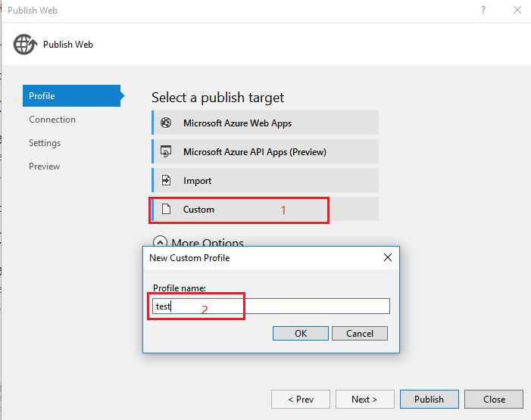Switch to the Connection tab
The width and height of the screenshot is (531, 420).
tap(52, 120)
